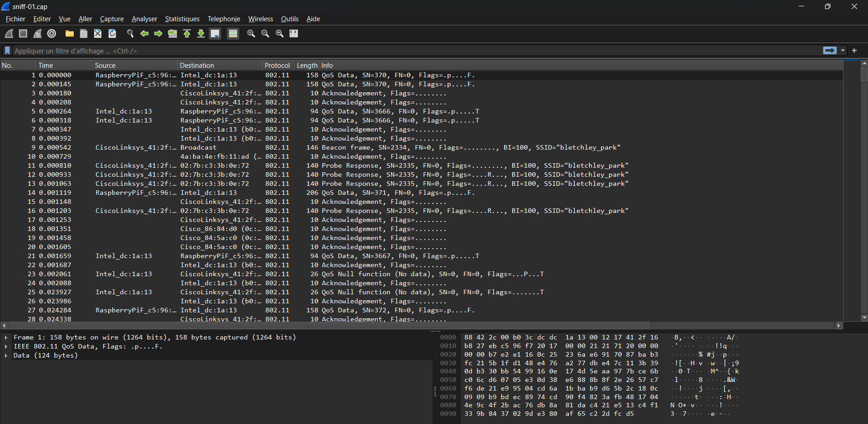Open the Statistiques menu

tap(182, 19)
